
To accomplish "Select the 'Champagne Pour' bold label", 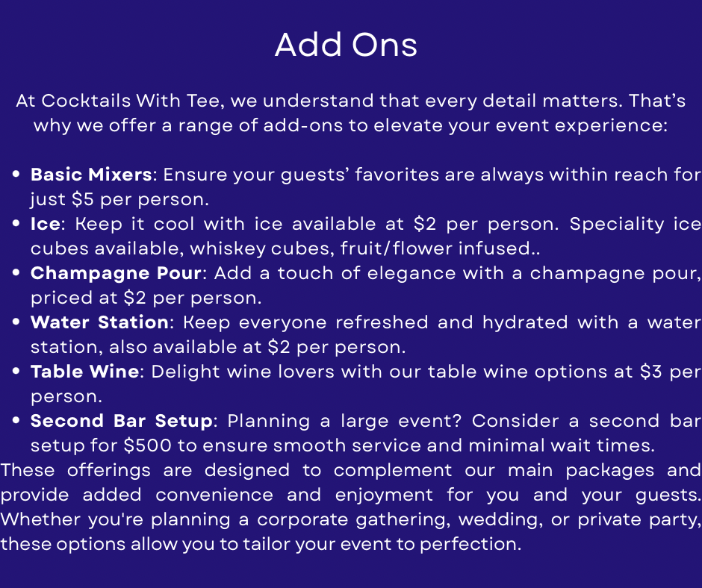I will [x=117, y=273].
